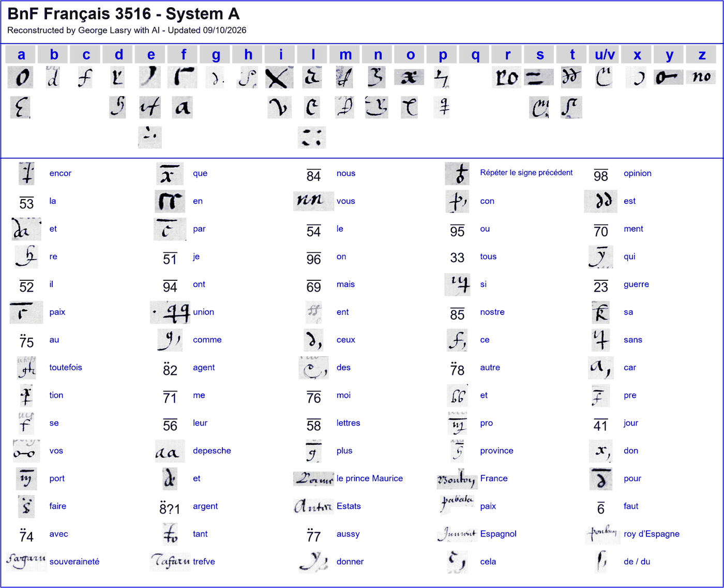The height and width of the screenshot is (588, 724).
Task: Select the glyph beside 'depesche'
Action: tap(170, 451)
